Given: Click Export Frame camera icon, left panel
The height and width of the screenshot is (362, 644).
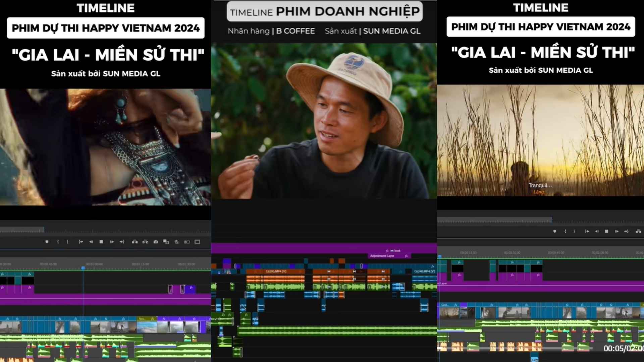Looking at the screenshot, I should coord(156,242).
